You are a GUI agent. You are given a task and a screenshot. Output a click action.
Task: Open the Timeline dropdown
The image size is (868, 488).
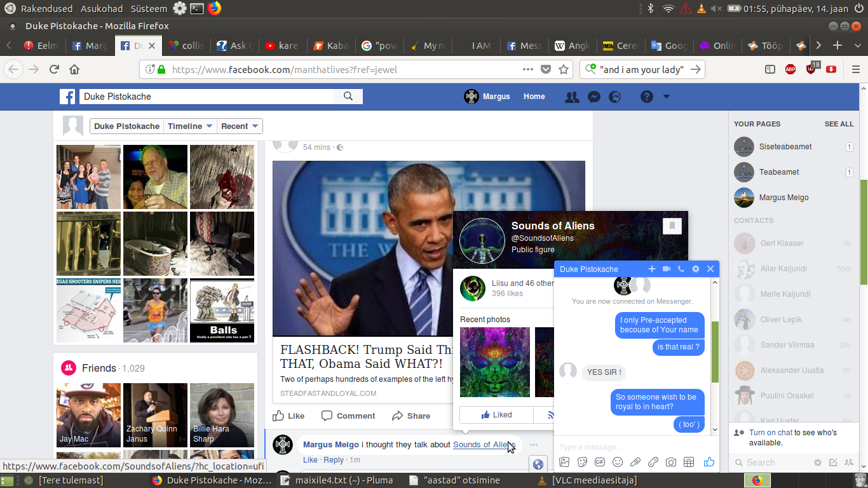coord(189,126)
